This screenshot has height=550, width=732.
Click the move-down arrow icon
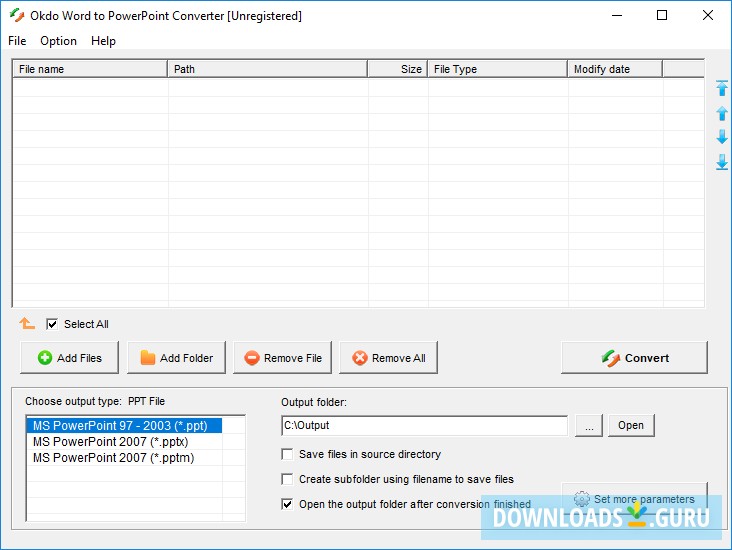(x=722, y=137)
